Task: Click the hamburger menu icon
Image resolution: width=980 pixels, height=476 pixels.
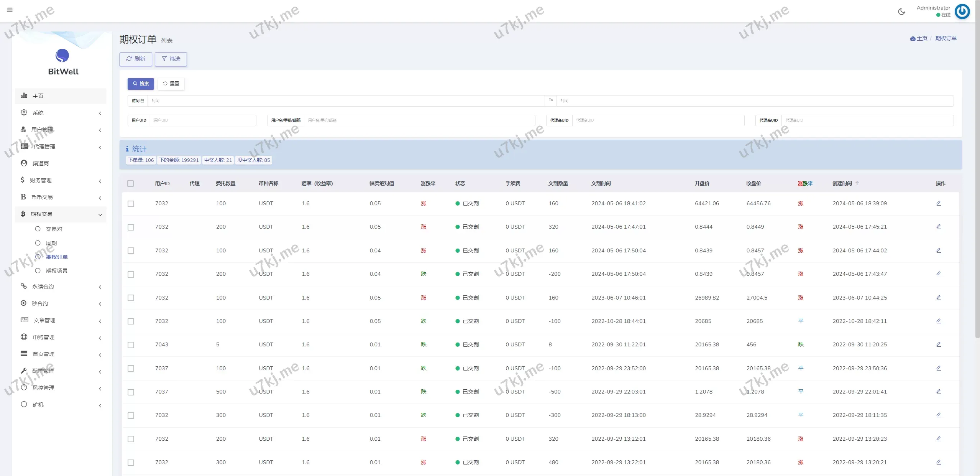Action: 10,10
